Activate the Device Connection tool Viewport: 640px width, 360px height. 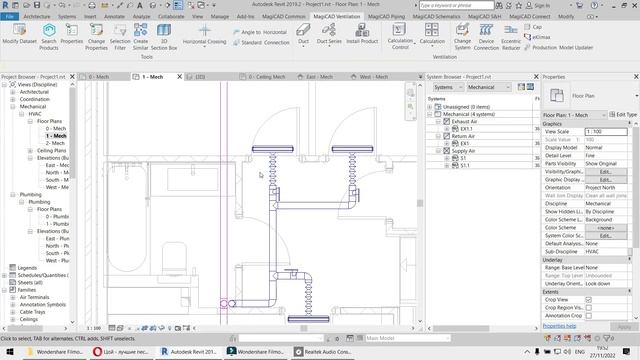(486, 36)
